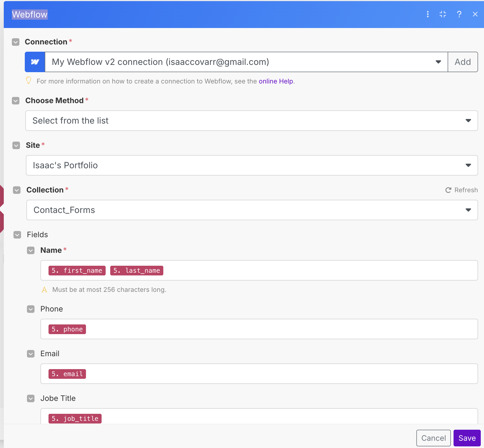Toggle the Jobe Title field checkbox

coord(31,398)
